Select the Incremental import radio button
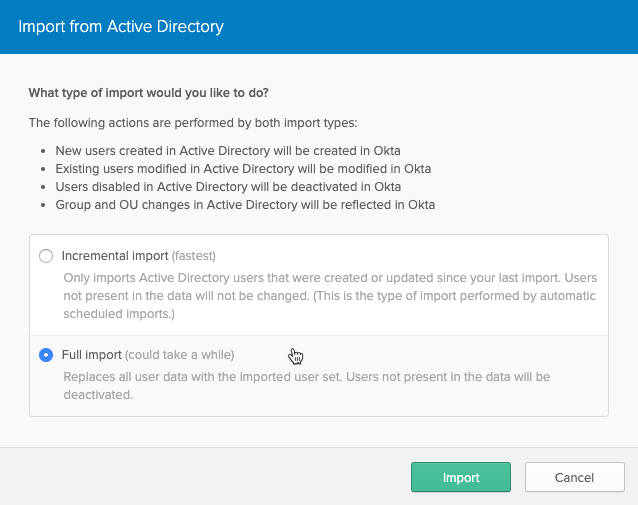638x505 pixels. 46,256
